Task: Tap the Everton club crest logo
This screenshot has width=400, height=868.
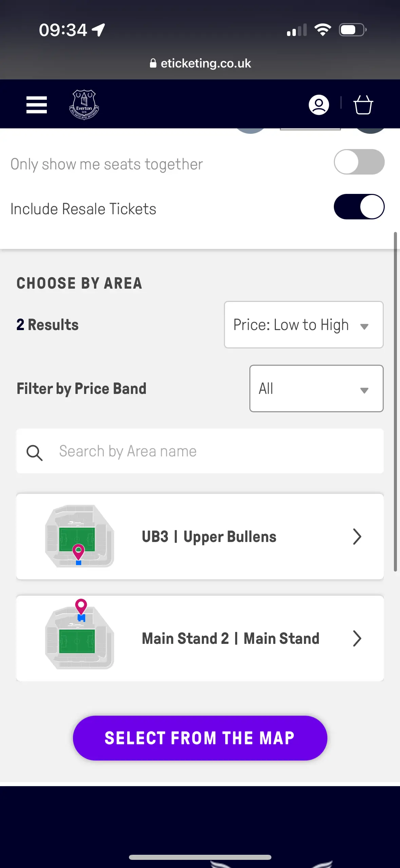Action: pyautogui.click(x=84, y=105)
